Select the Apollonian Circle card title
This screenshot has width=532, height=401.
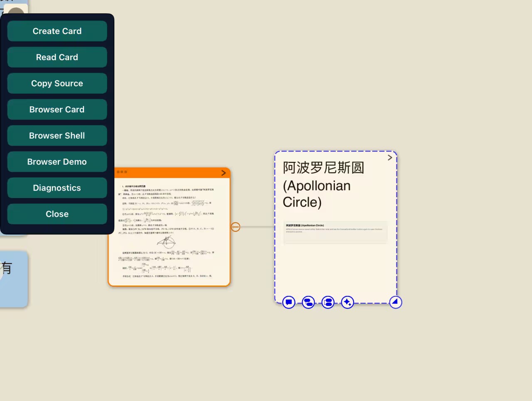point(323,185)
